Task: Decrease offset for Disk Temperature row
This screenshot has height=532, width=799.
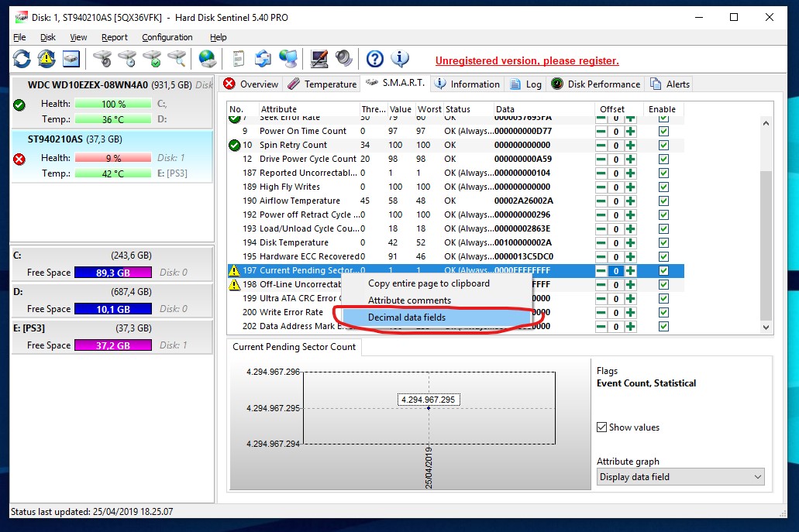Action: click(601, 243)
